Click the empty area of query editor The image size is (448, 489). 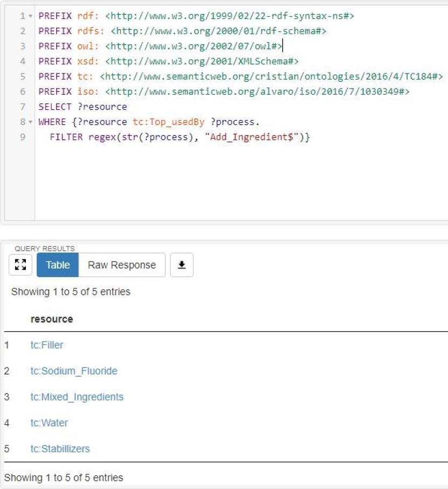[x=237, y=184]
